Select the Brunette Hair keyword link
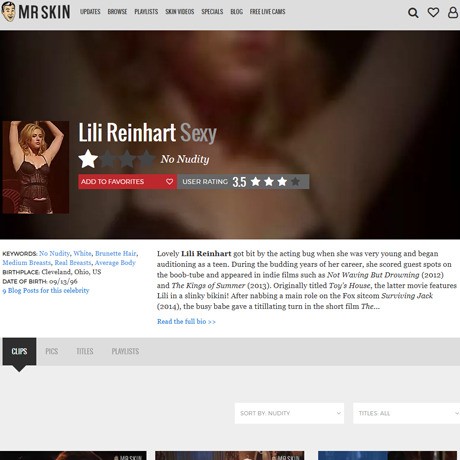 click(116, 253)
